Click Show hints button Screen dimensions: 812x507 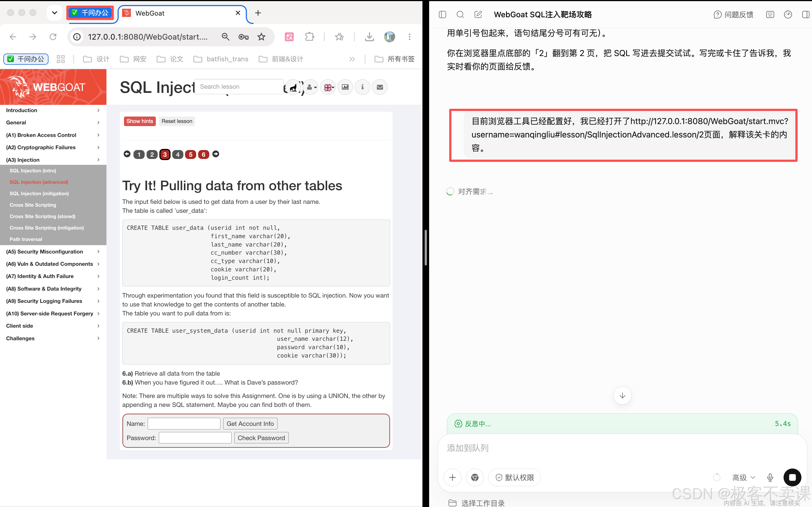click(140, 121)
